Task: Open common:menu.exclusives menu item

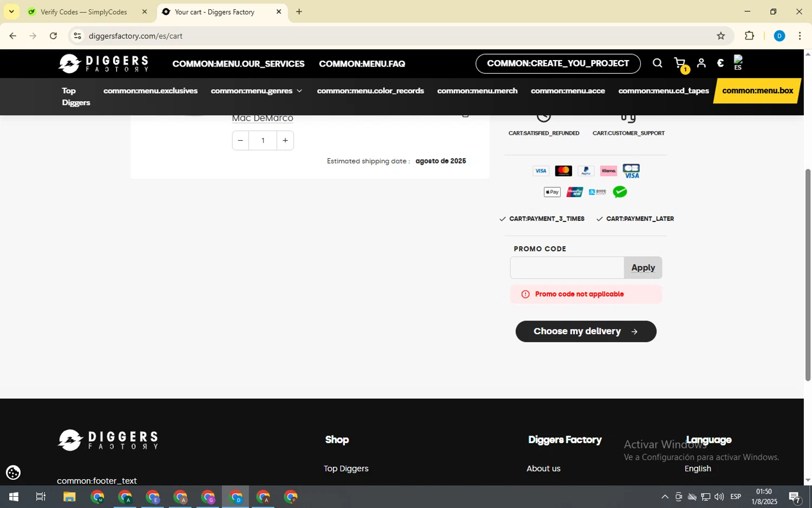Action: point(150,90)
